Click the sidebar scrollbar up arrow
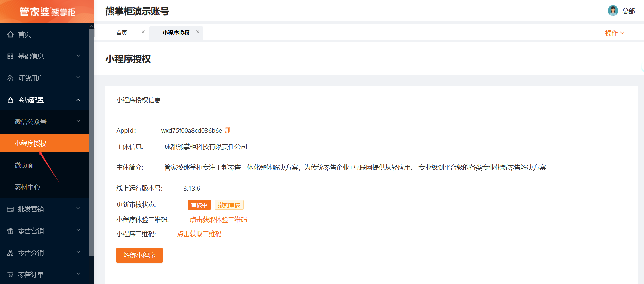Viewport: 644px width, 284px height. [91, 26]
